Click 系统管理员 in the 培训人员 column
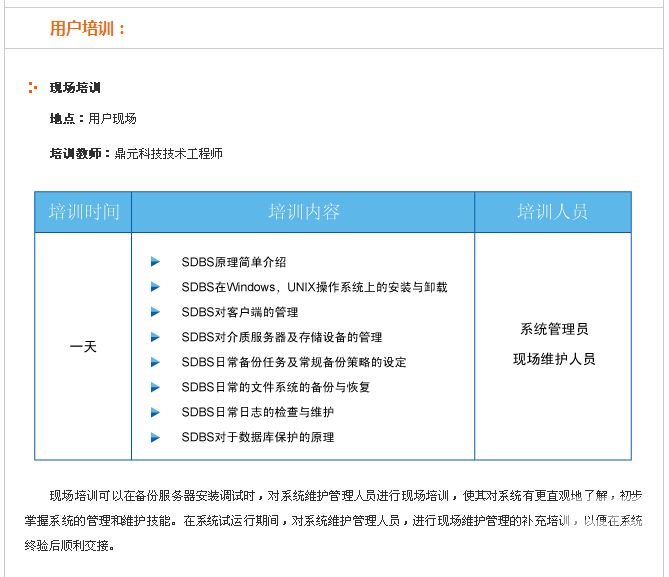 [x=554, y=329]
